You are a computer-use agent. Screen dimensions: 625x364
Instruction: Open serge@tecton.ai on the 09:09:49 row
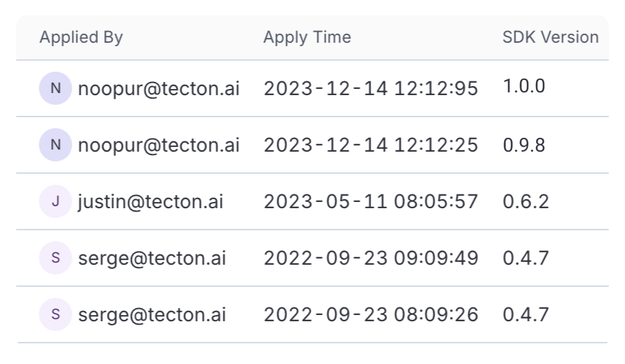pos(152,258)
